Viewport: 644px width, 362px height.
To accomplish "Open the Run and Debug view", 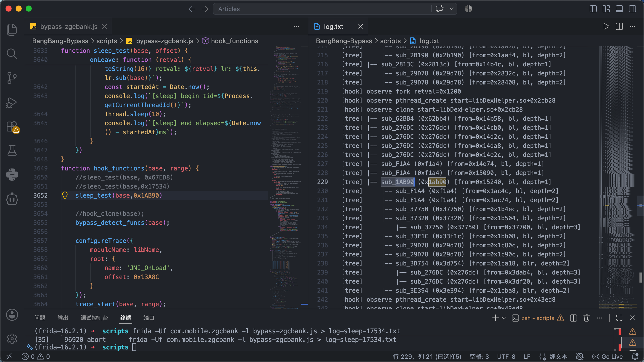I will click(x=12, y=102).
